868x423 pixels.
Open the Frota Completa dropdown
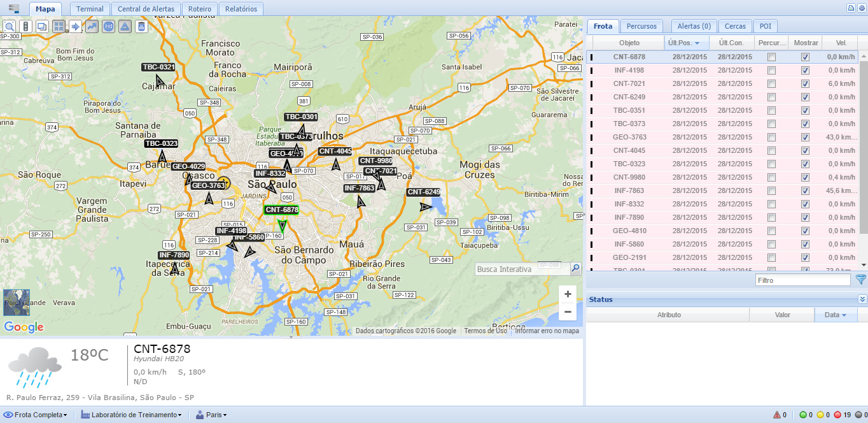click(36, 415)
